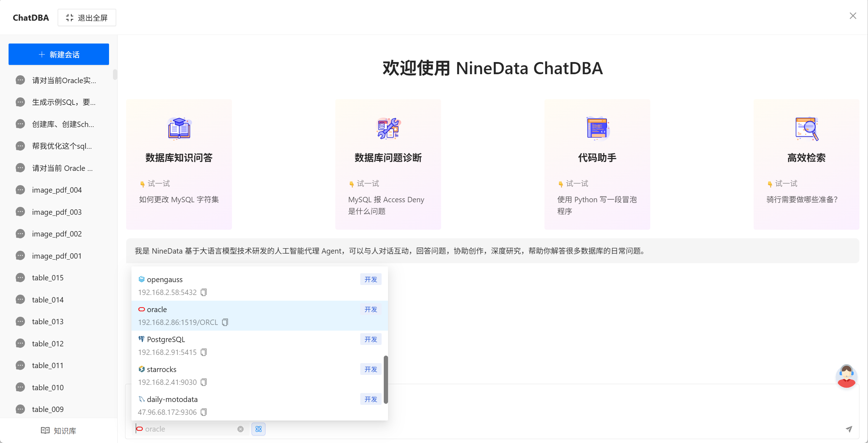Viewport: 868px width, 443px height.
Task: Copy the opengauss address 192.168.2.58:5432
Action: point(203,292)
